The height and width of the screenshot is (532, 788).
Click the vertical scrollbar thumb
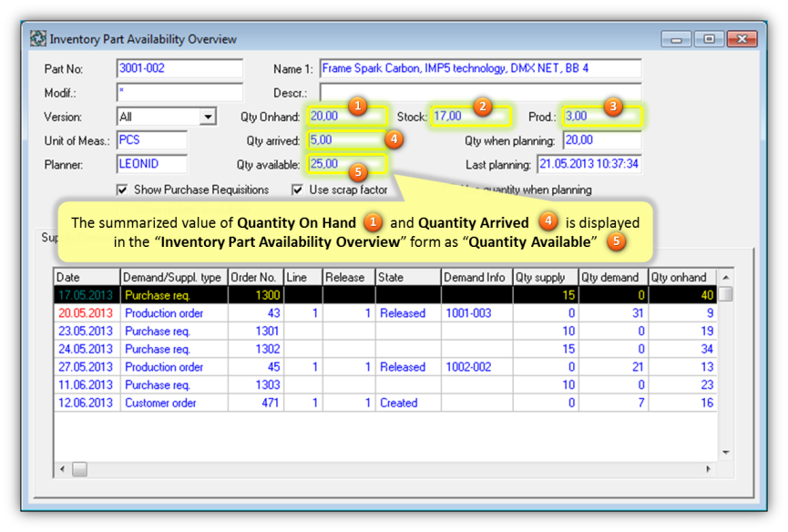[x=726, y=294]
